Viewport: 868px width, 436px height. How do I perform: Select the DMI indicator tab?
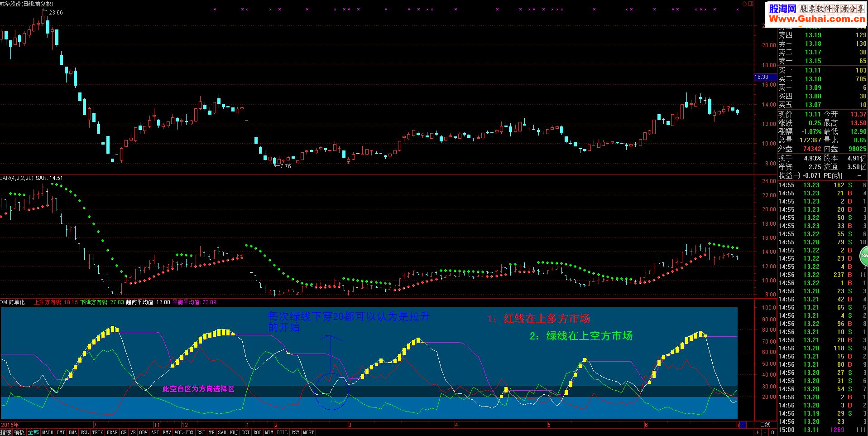pyautogui.click(x=61, y=432)
